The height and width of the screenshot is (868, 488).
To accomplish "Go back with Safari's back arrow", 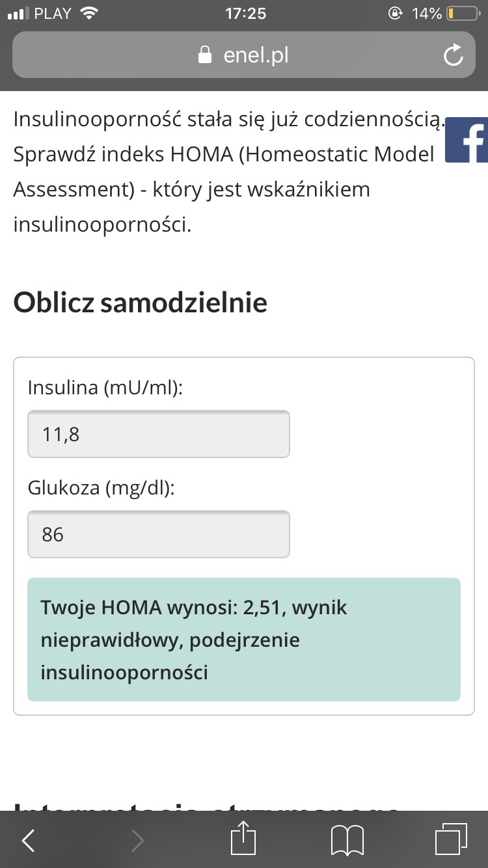I will [x=28, y=841].
